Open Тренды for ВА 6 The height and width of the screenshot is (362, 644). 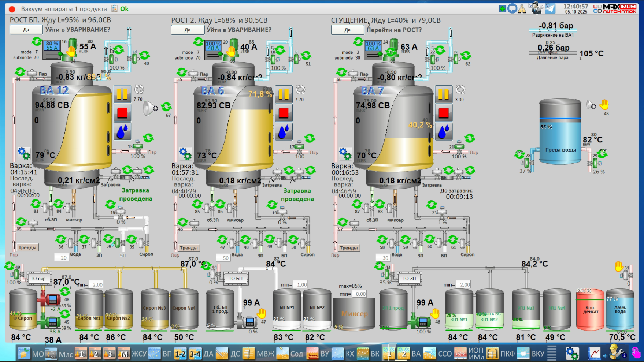pos(189,248)
